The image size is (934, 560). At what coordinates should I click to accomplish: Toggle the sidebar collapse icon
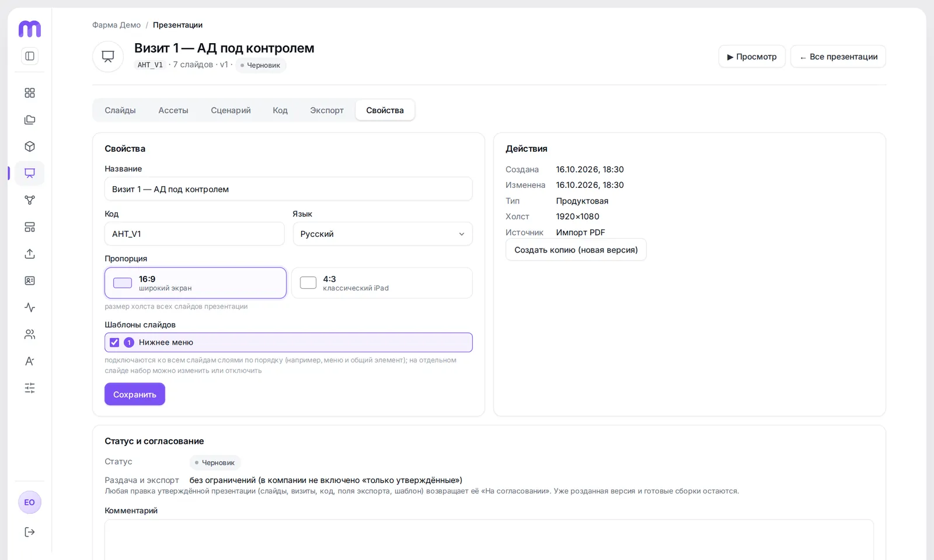pos(30,56)
